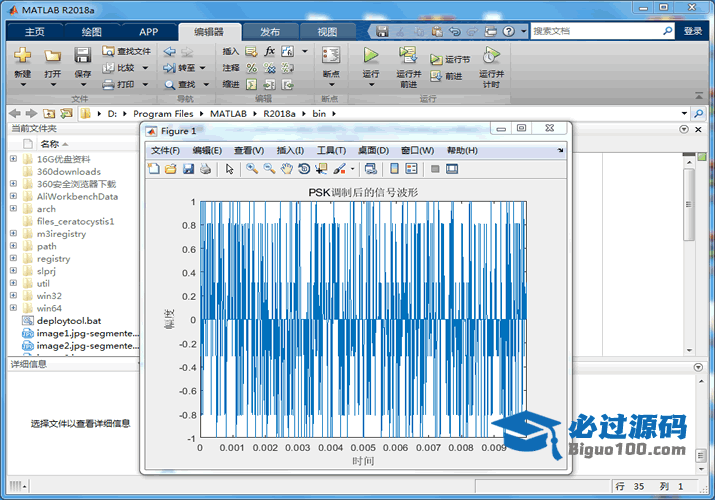Switch to the APP tab
Screen dimensions: 715x500
tap(149, 32)
